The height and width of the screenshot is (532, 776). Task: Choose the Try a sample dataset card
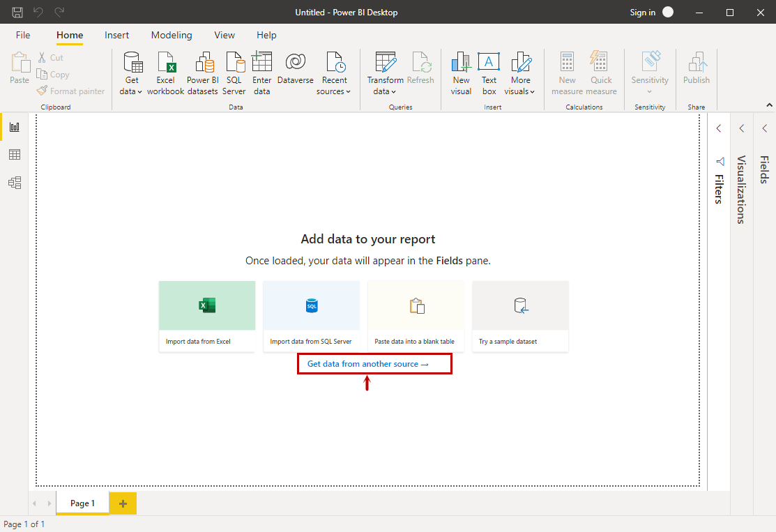[x=520, y=316]
